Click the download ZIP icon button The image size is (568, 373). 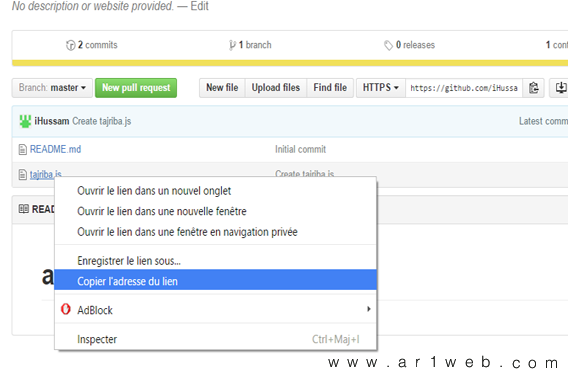(x=560, y=88)
